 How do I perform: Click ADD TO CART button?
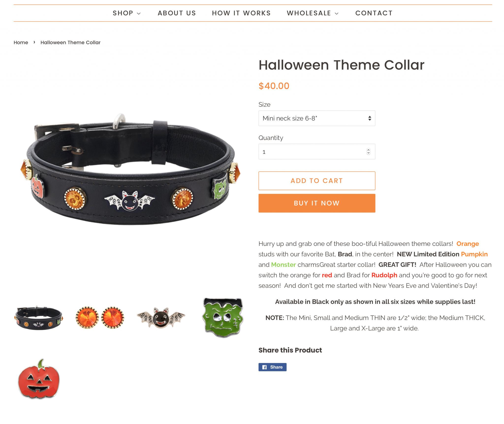click(x=316, y=181)
